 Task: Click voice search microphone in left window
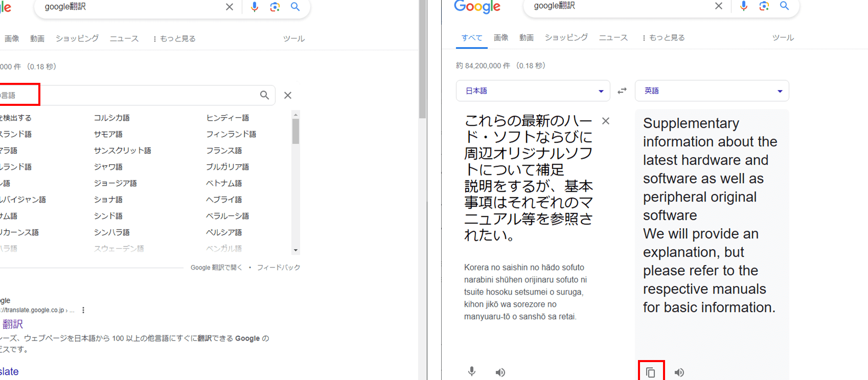(255, 7)
